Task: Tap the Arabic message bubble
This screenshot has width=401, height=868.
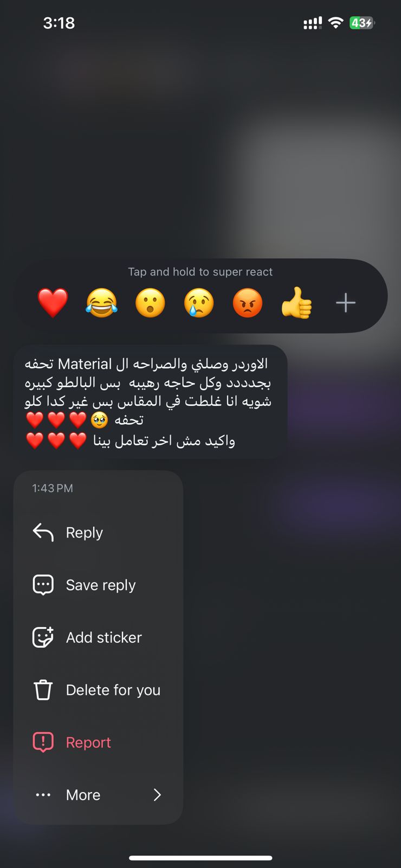Action: pyautogui.click(x=150, y=402)
